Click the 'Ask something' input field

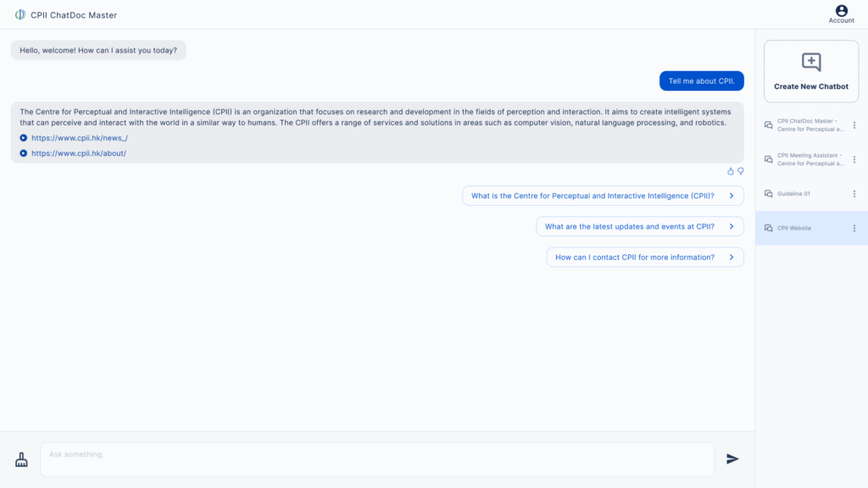[377, 459]
